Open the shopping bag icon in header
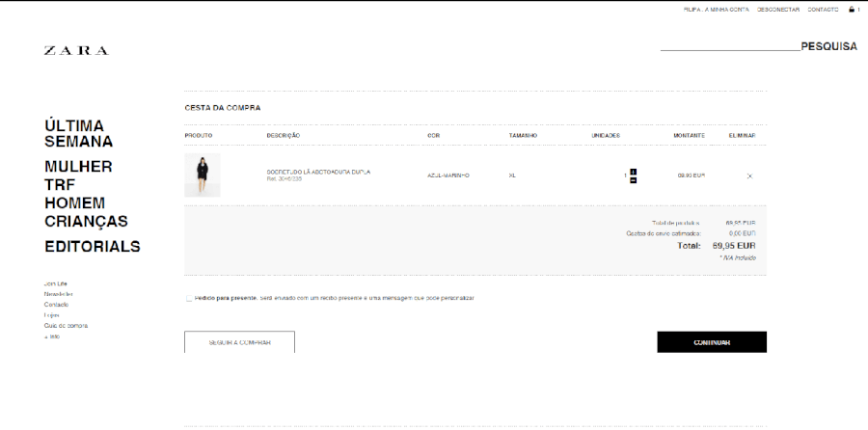 [852, 10]
